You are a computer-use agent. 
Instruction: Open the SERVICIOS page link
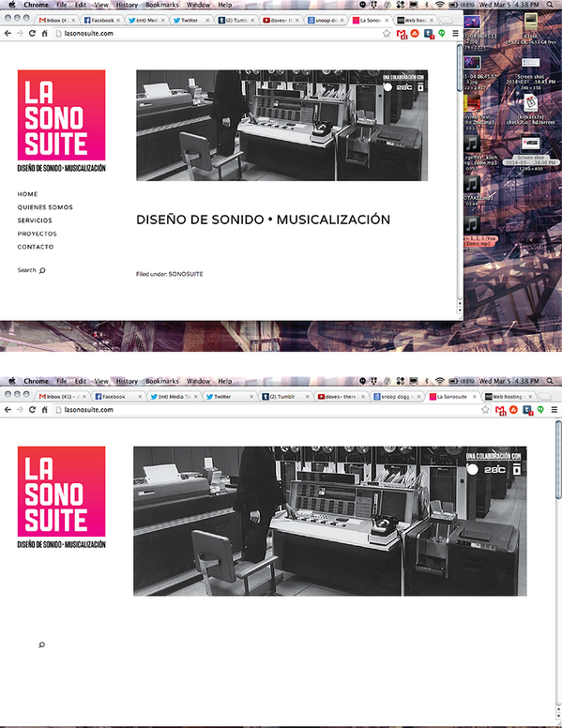tap(35, 220)
